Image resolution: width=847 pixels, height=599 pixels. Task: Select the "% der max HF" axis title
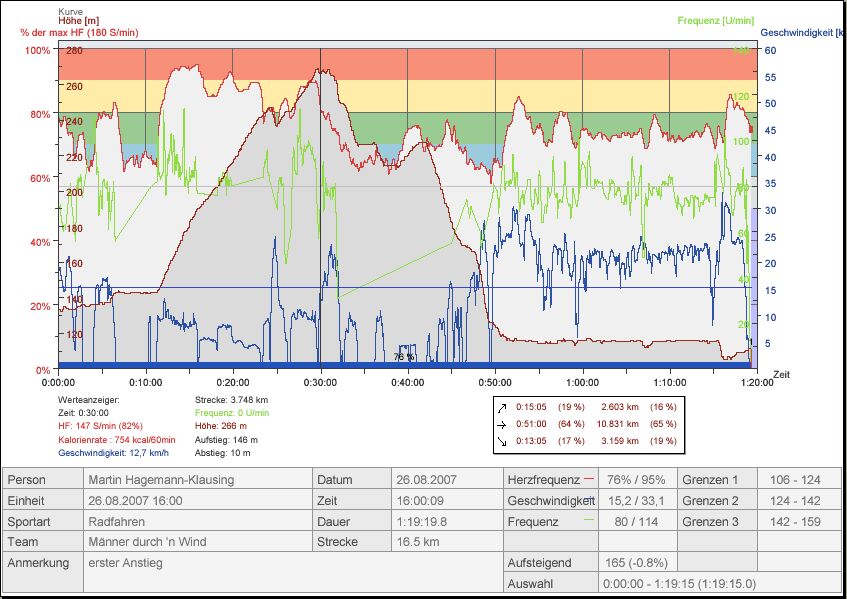pos(79,33)
